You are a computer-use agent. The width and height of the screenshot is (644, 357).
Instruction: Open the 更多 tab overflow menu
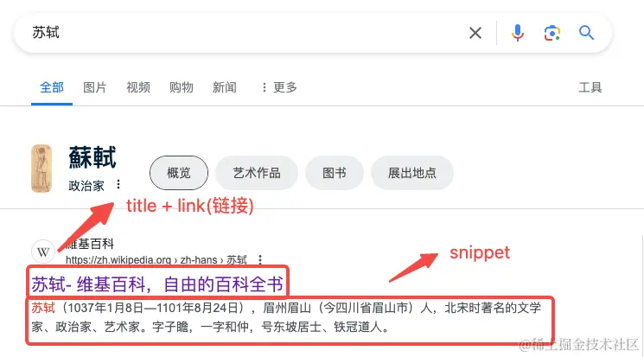click(x=279, y=87)
